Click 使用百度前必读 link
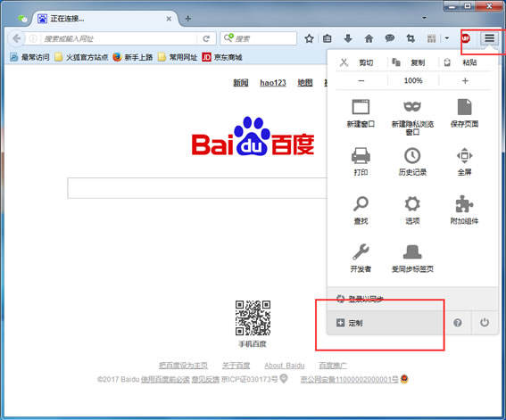Viewport: 506px width, 420px height. click(x=165, y=379)
